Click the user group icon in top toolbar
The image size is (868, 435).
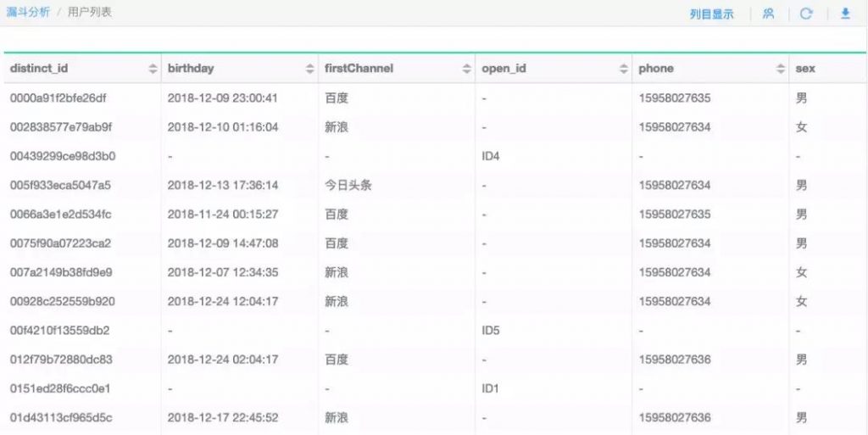(x=768, y=14)
